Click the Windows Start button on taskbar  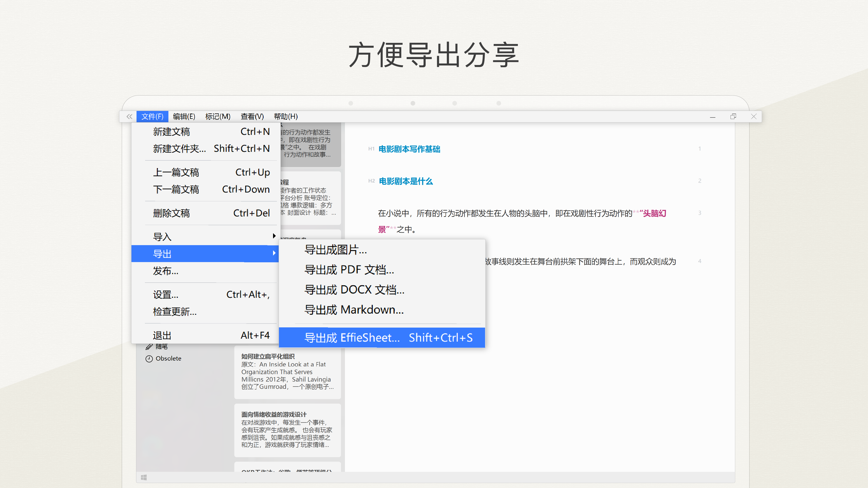click(x=144, y=477)
